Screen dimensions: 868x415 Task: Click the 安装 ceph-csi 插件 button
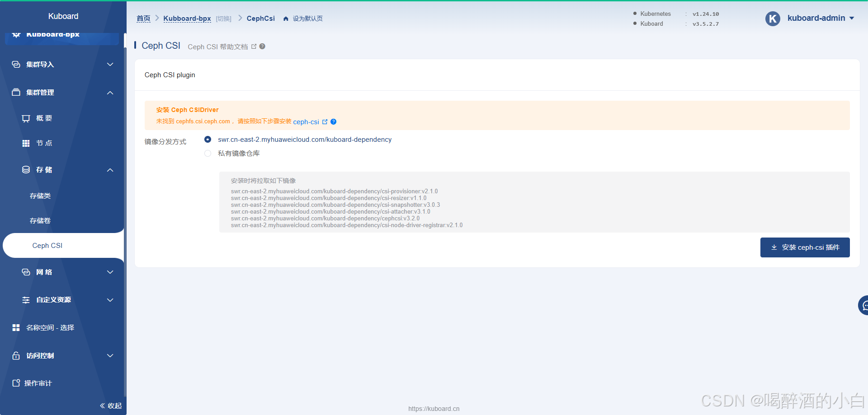[x=805, y=247]
